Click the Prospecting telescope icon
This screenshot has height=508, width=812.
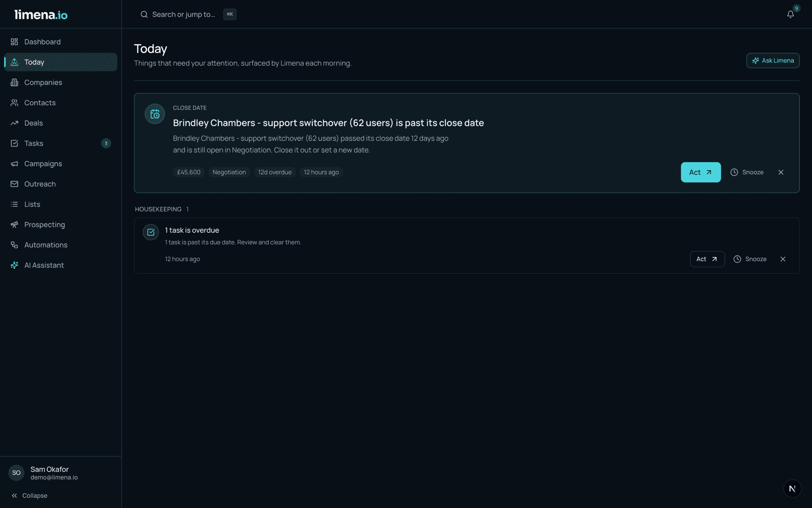[x=14, y=225]
